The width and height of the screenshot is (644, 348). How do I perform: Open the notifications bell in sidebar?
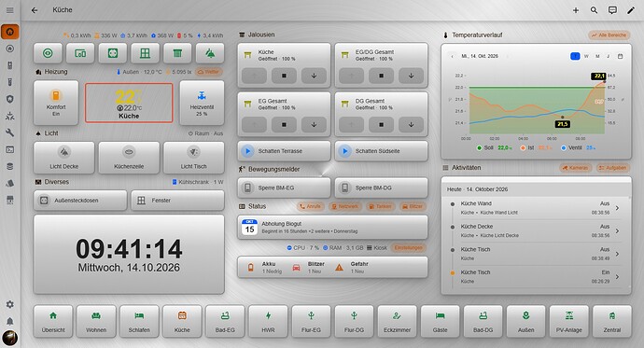point(10,321)
